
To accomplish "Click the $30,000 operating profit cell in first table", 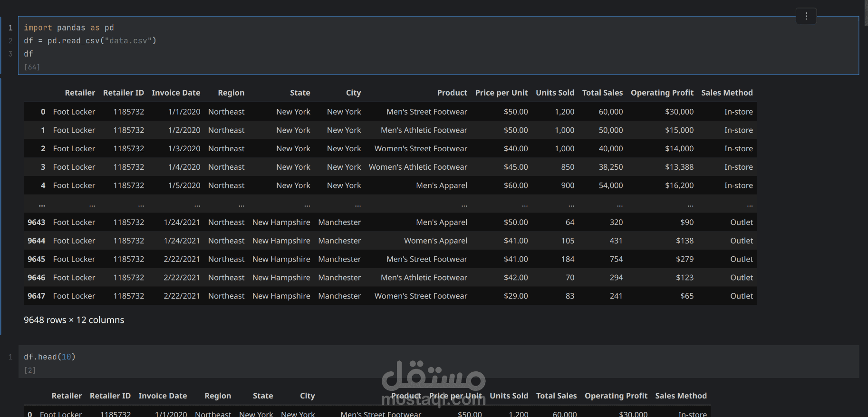I will click(679, 112).
